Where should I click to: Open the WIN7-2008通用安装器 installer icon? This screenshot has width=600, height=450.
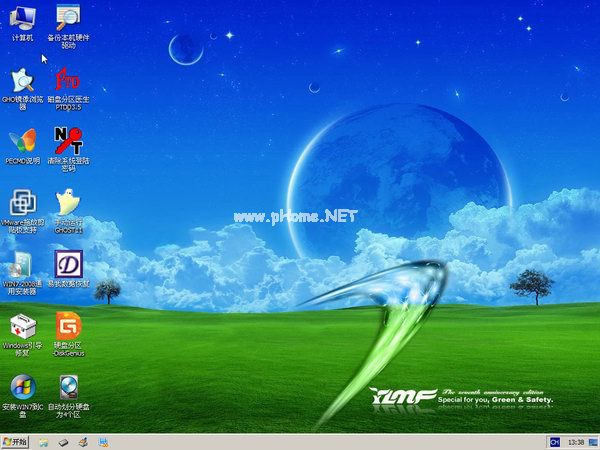pos(22,265)
